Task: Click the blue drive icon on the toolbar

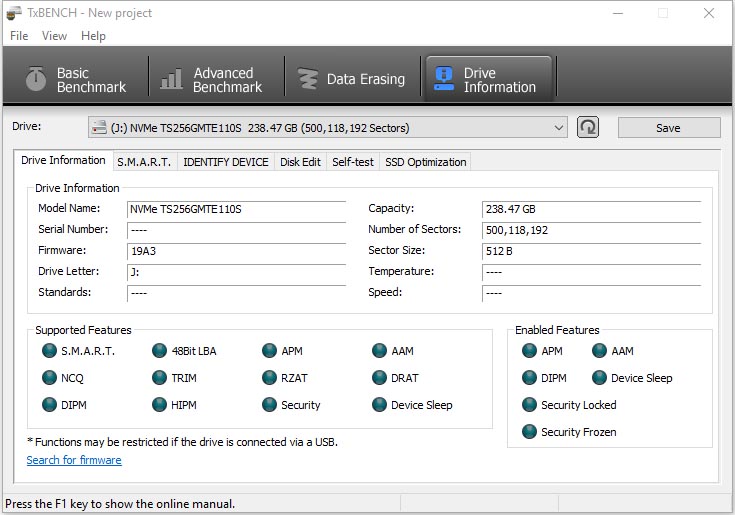Action: [444, 78]
